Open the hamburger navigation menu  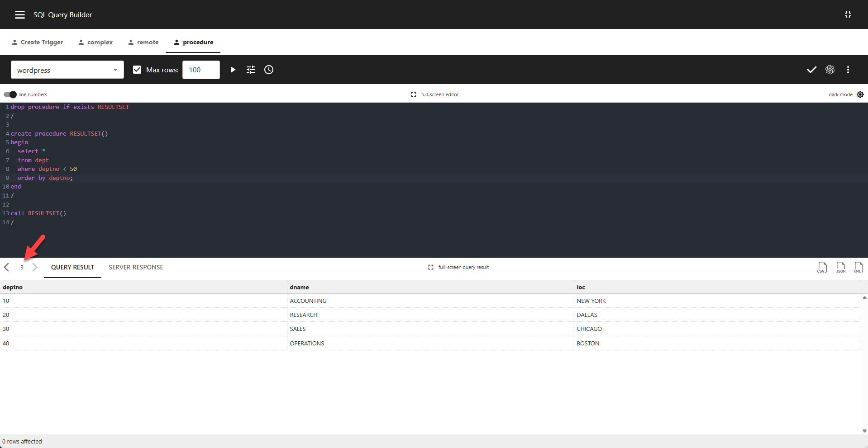(x=19, y=14)
